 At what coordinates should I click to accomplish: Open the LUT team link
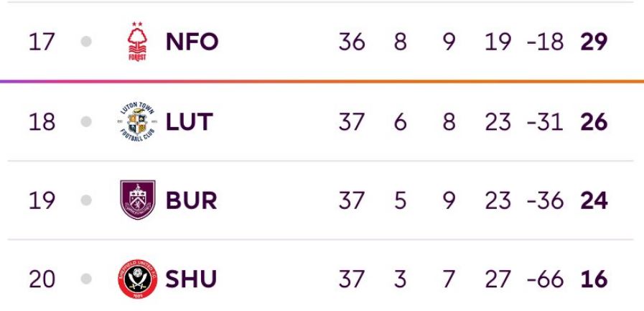pyautogui.click(x=190, y=122)
